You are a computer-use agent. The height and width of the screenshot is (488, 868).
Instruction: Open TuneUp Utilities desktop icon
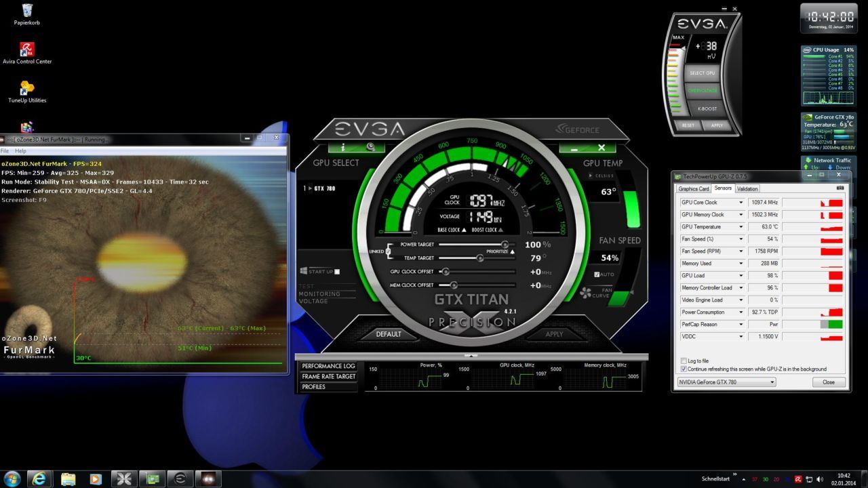pos(27,92)
